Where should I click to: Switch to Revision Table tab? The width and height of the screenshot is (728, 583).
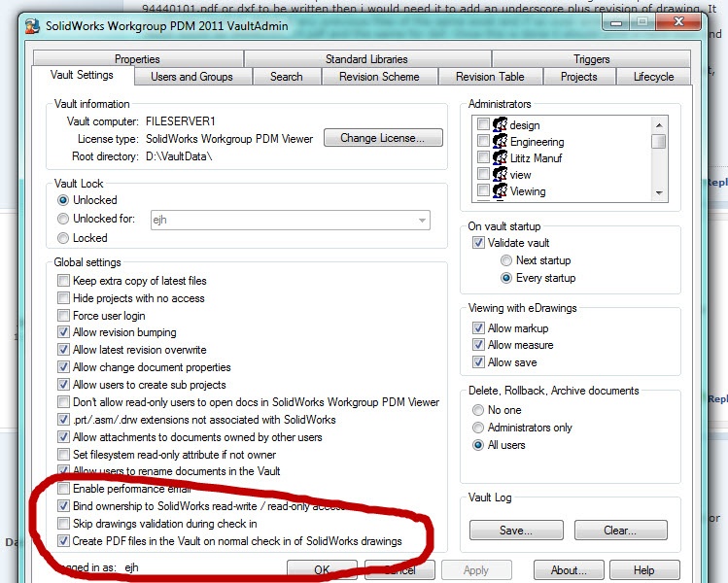(x=490, y=77)
